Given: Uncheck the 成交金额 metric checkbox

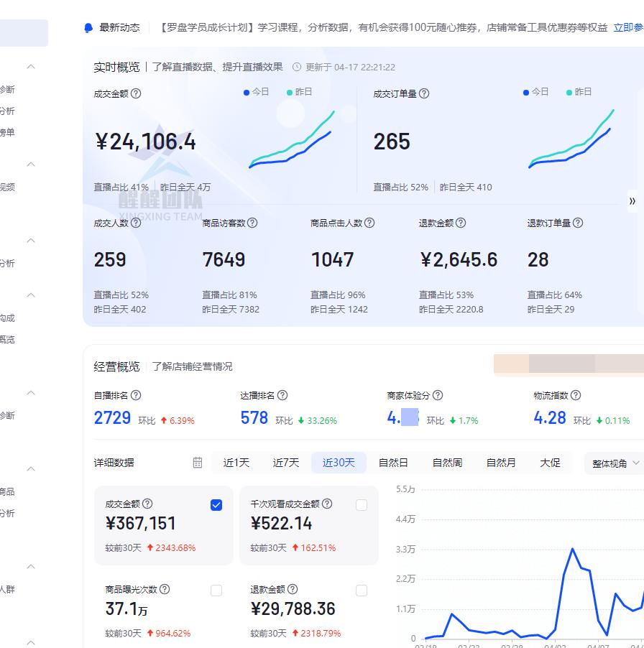Looking at the screenshot, I should [216, 505].
